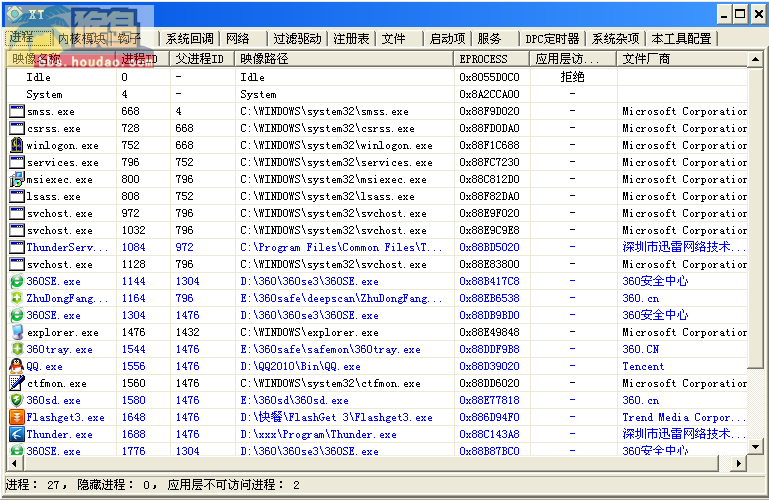Select path C:\WINDOWS\system32\ctfmon.exe

point(330,383)
